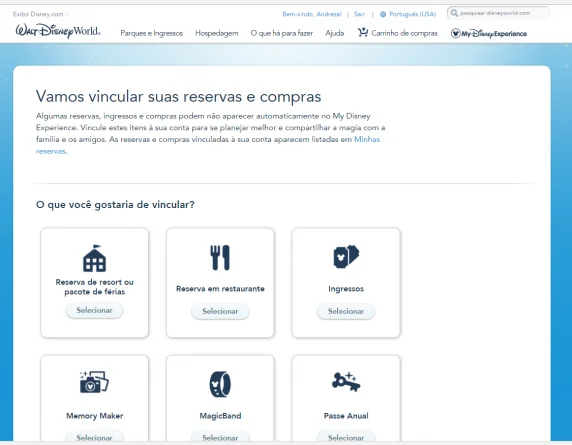
Task: Open the Parques e Ingressos menu
Action: (x=152, y=33)
